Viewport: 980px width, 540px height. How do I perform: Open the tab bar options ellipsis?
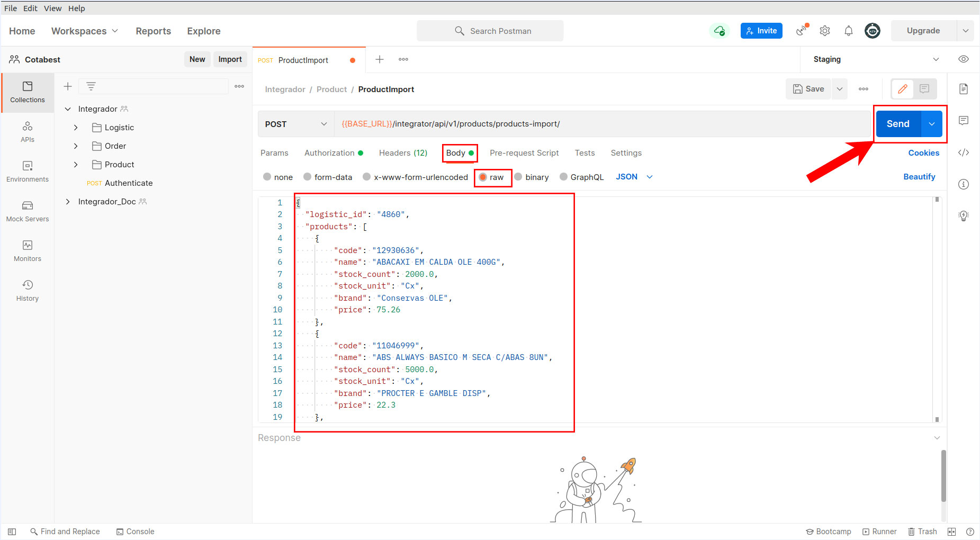(403, 59)
